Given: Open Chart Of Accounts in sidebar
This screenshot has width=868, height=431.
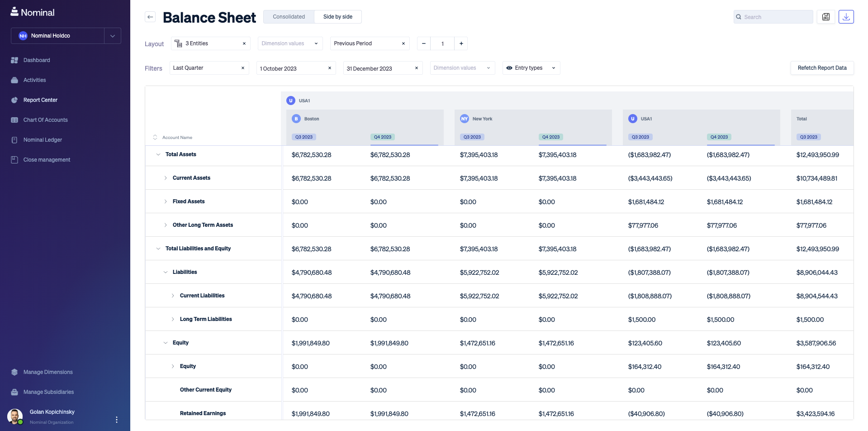Looking at the screenshot, I should tap(45, 120).
